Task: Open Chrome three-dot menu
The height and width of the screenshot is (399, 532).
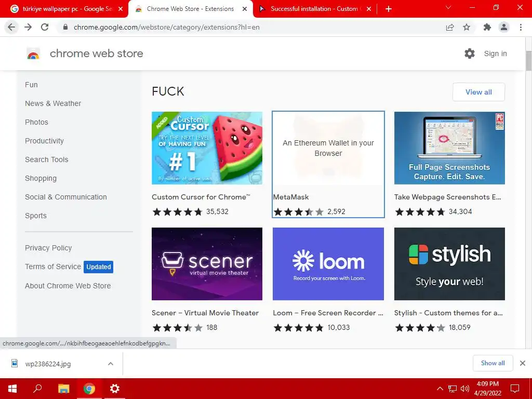Action: [x=521, y=27]
